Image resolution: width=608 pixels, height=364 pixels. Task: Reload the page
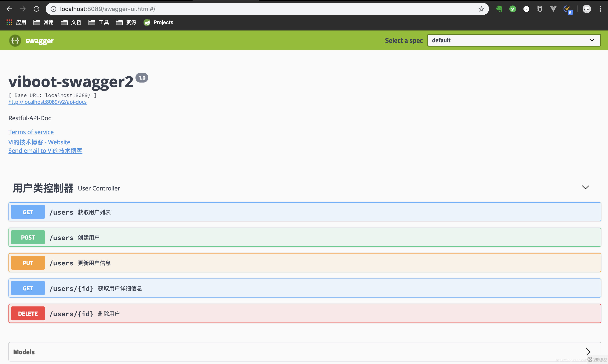37,9
